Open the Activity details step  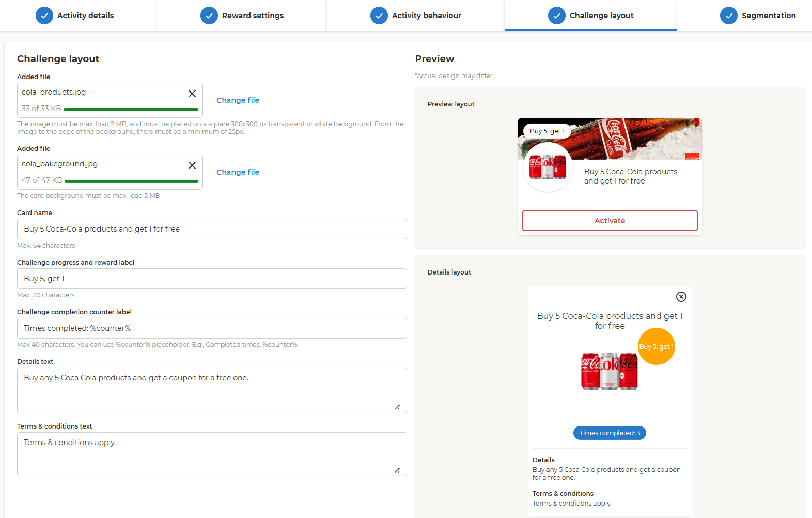pos(75,16)
